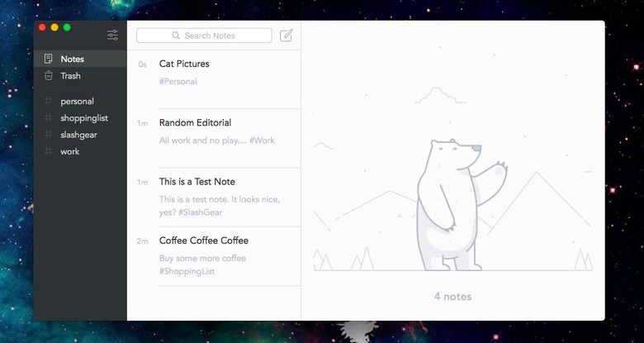Open the Trash section in the sidebar

click(x=80, y=76)
